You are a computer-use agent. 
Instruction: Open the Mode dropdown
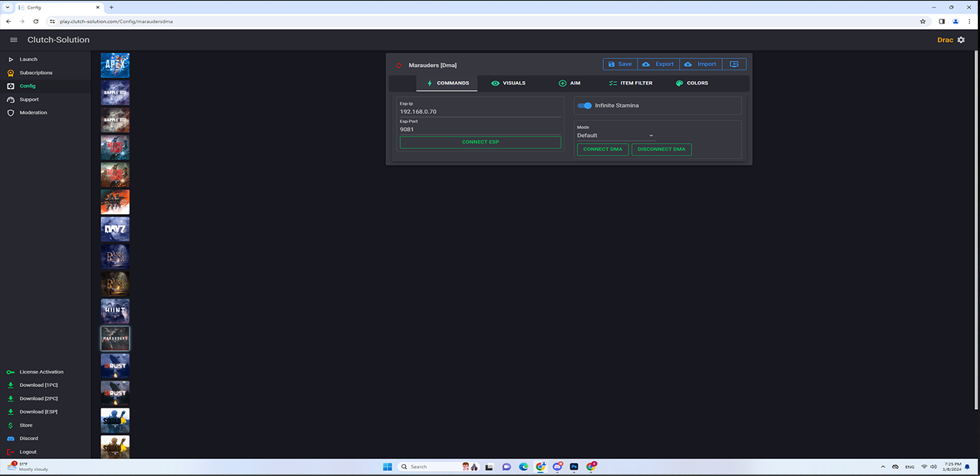click(615, 135)
